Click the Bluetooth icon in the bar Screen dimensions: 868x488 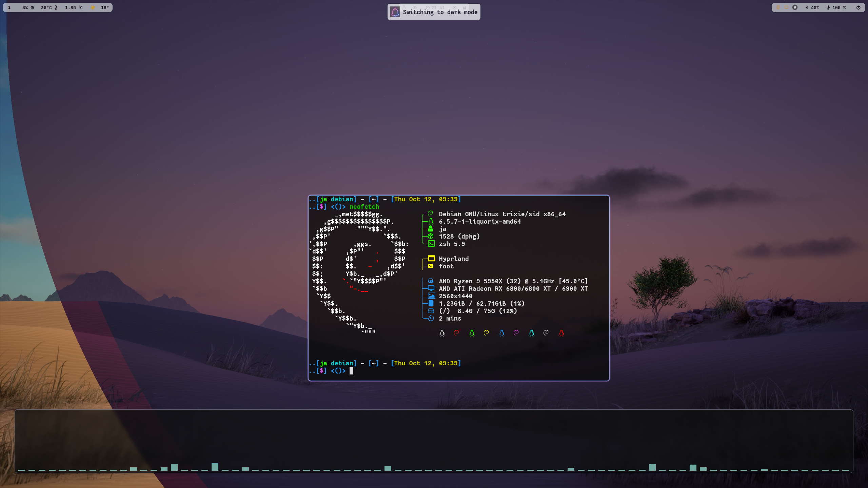coord(778,7)
